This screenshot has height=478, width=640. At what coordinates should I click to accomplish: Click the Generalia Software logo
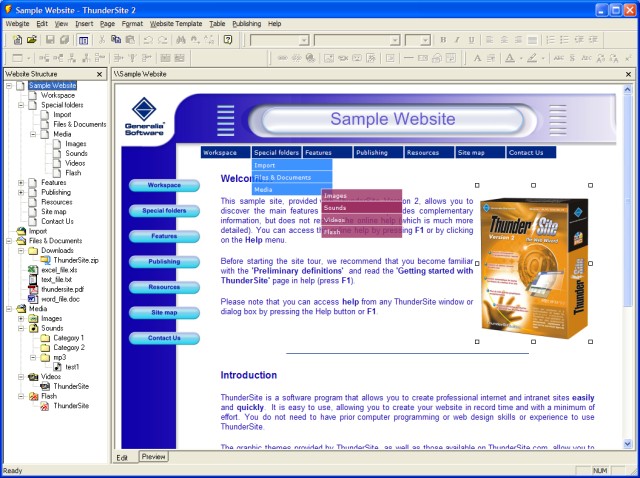[144, 117]
